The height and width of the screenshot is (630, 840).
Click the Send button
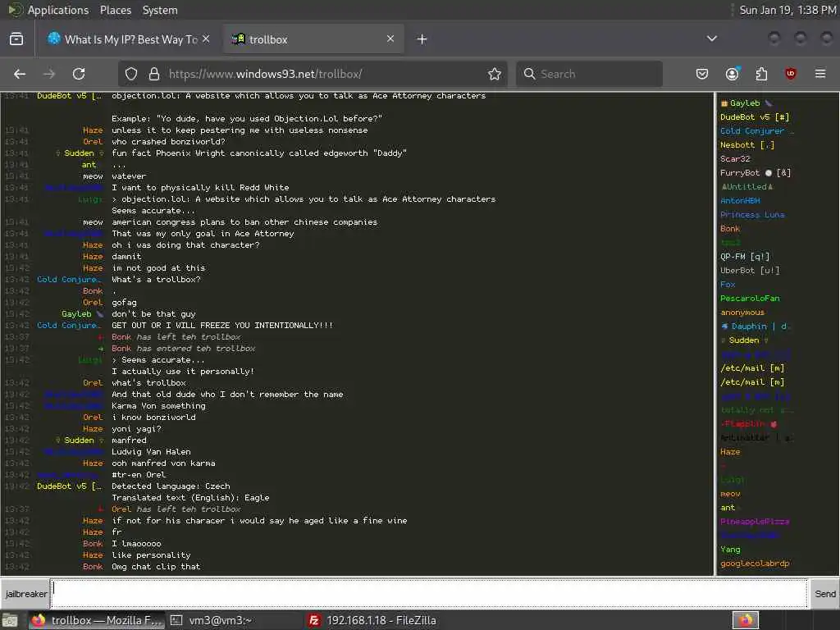click(824, 594)
